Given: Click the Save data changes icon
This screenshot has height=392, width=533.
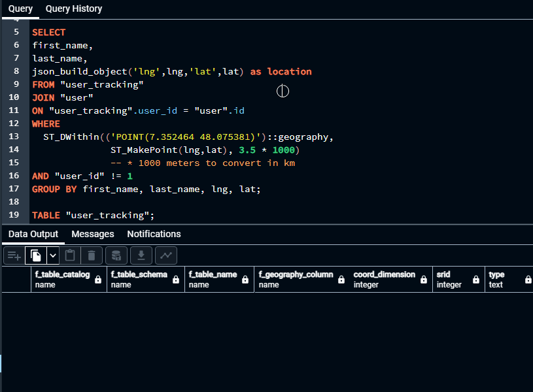Looking at the screenshot, I should (116, 255).
